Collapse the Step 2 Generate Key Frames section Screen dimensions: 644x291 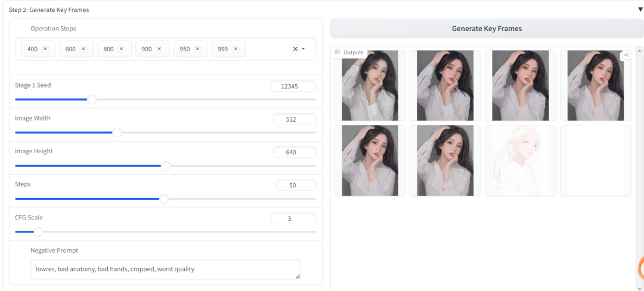coord(640,10)
